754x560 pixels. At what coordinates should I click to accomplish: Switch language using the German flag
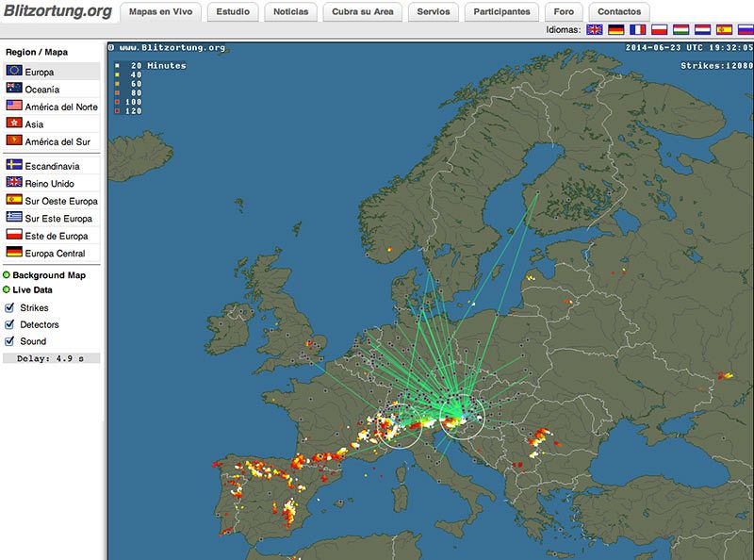pos(615,30)
